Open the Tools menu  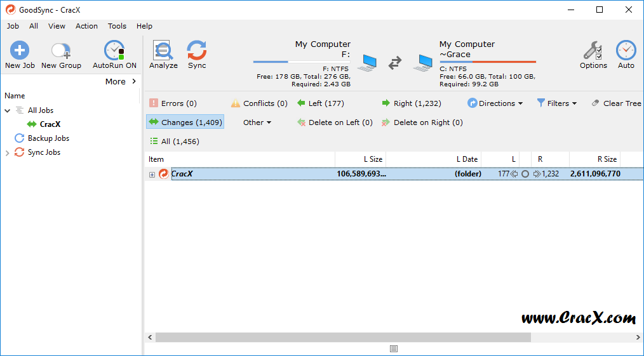[x=117, y=26]
